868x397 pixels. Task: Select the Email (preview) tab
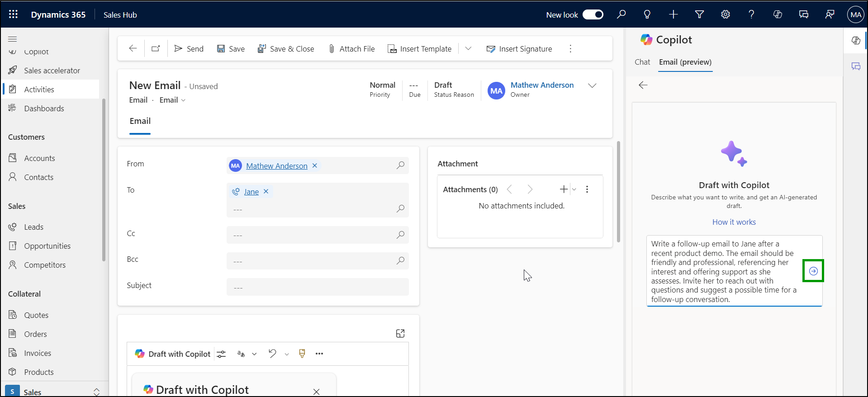point(685,62)
